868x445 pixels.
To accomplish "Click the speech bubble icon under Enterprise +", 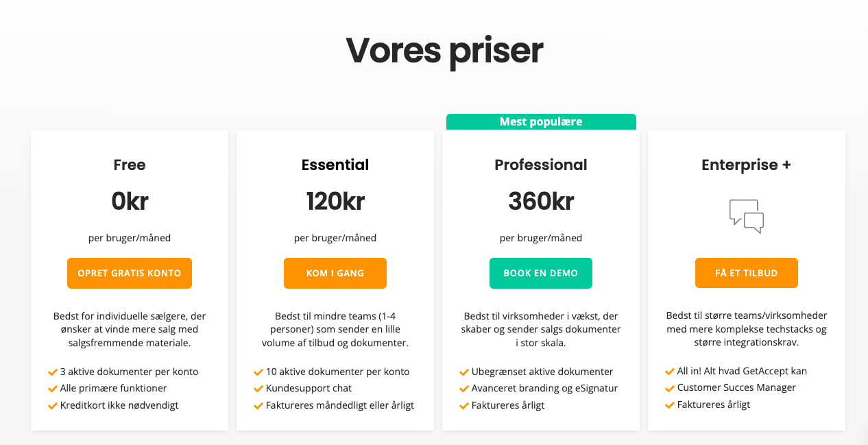I will [x=746, y=217].
